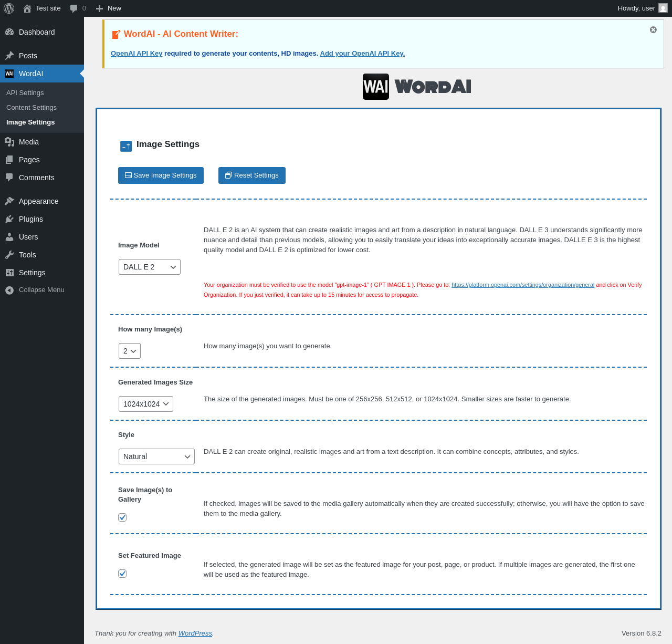The width and height of the screenshot is (672, 644).
Task: Click the Pages icon in sidebar
Action: click(x=9, y=160)
